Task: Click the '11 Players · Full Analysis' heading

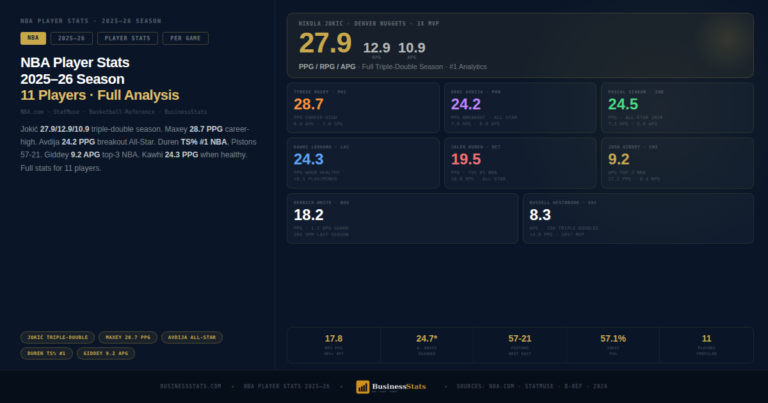Action: [x=100, y=95]
